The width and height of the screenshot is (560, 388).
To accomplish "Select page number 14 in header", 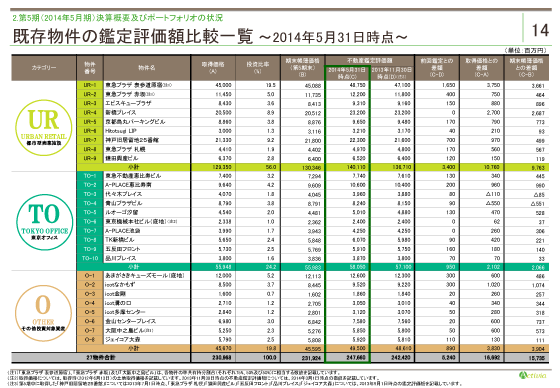I will [x=540, y=30].
